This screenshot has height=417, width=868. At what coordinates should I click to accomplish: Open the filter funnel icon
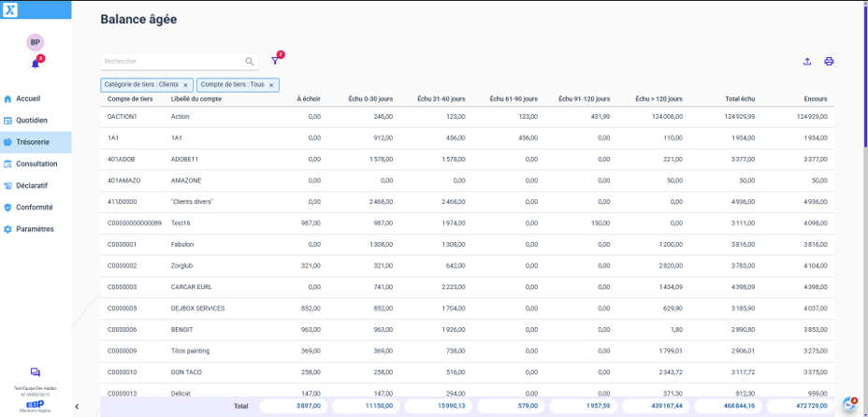tap(275, 61)
